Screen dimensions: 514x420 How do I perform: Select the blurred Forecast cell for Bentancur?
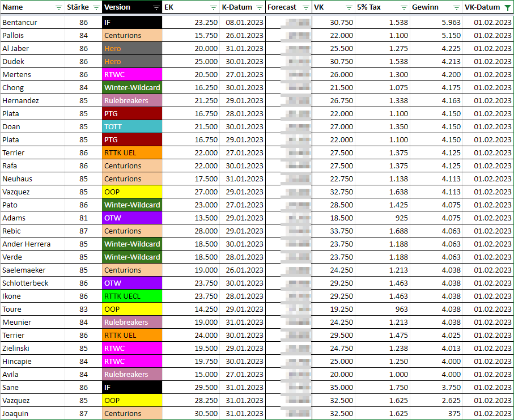pyautogui.click(x=288, y=22)
